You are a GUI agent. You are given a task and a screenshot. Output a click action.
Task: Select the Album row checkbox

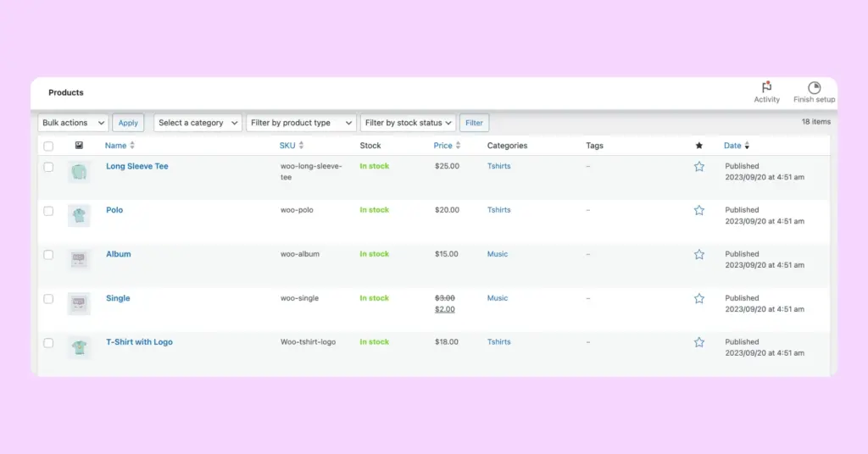pos(48,255)
